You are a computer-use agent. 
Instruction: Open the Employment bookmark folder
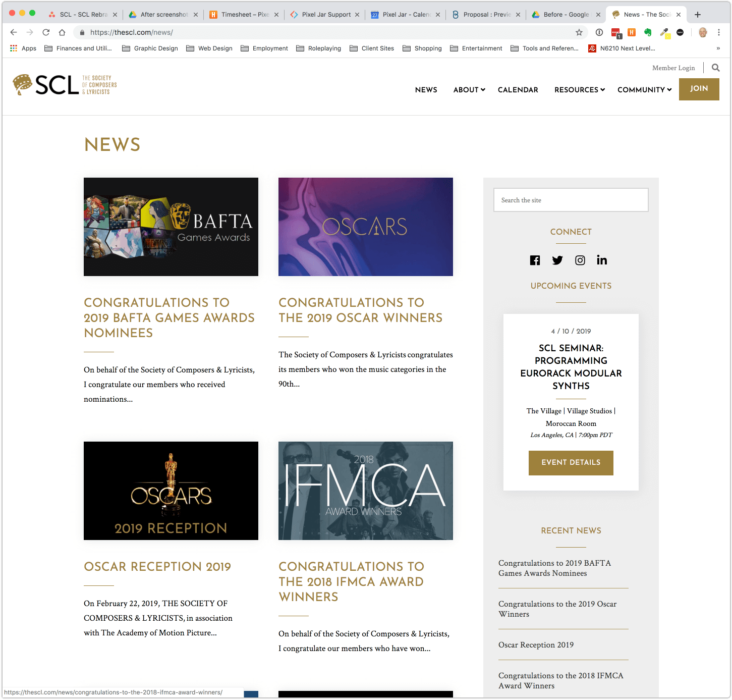coord(264,48)
